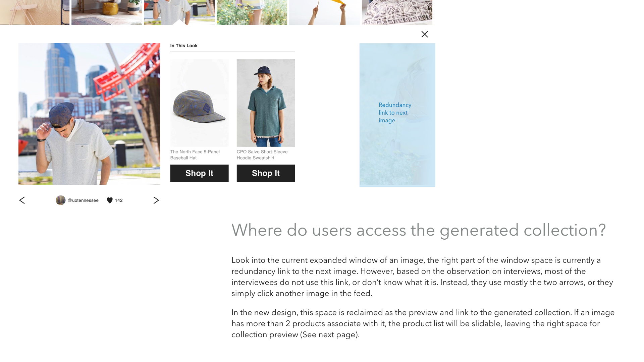644x362 pixels.
Task: Click the In This Look heading
Action: tap(184, 46)
